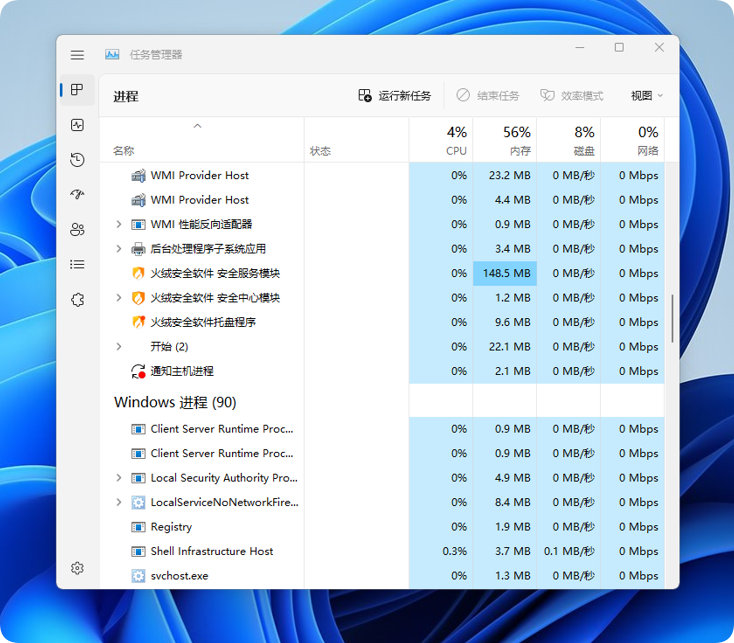Screen dimensions: 734x643
Task: Select the 开始 (2) row name
Action: 169,347
